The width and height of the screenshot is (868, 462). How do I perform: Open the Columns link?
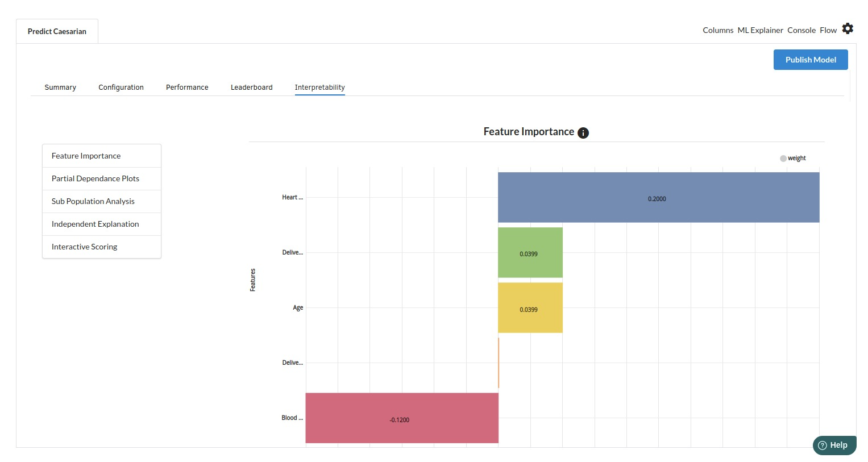(718, 31)
